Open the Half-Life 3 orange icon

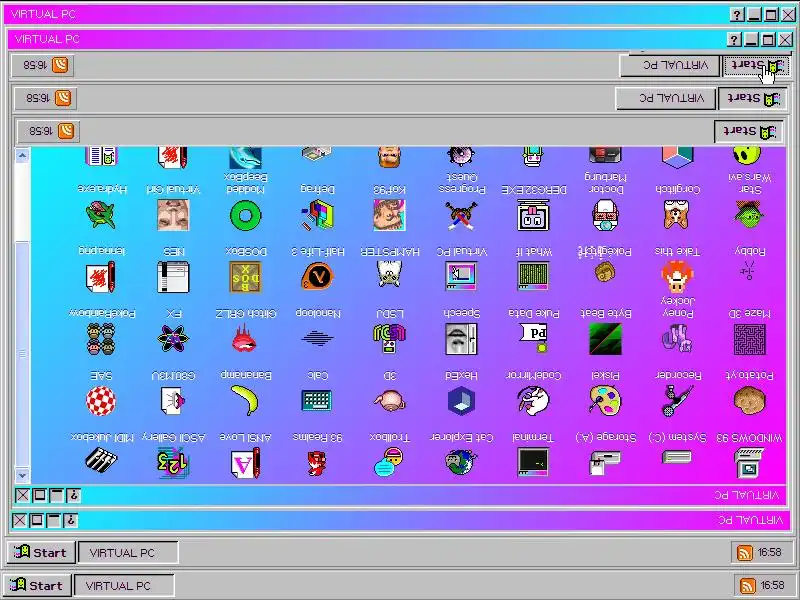coord(317,276)
